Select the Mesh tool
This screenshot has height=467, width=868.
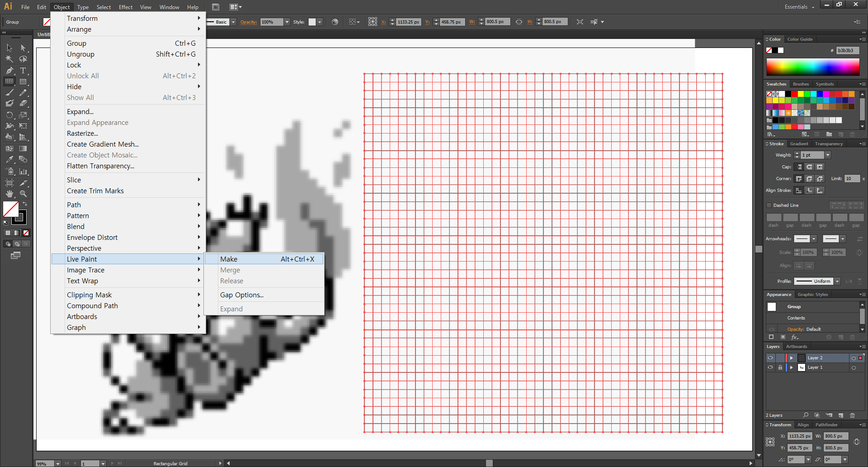click(9, 148)
